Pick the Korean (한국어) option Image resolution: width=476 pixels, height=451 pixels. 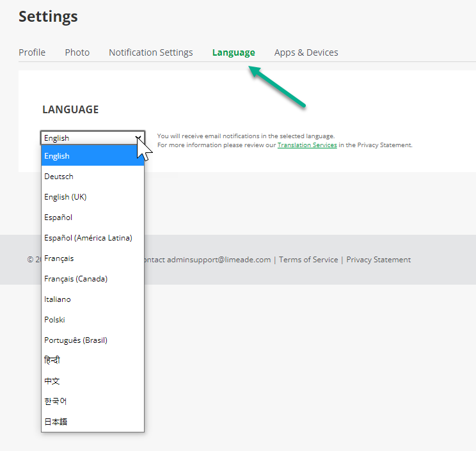(93, 401)
